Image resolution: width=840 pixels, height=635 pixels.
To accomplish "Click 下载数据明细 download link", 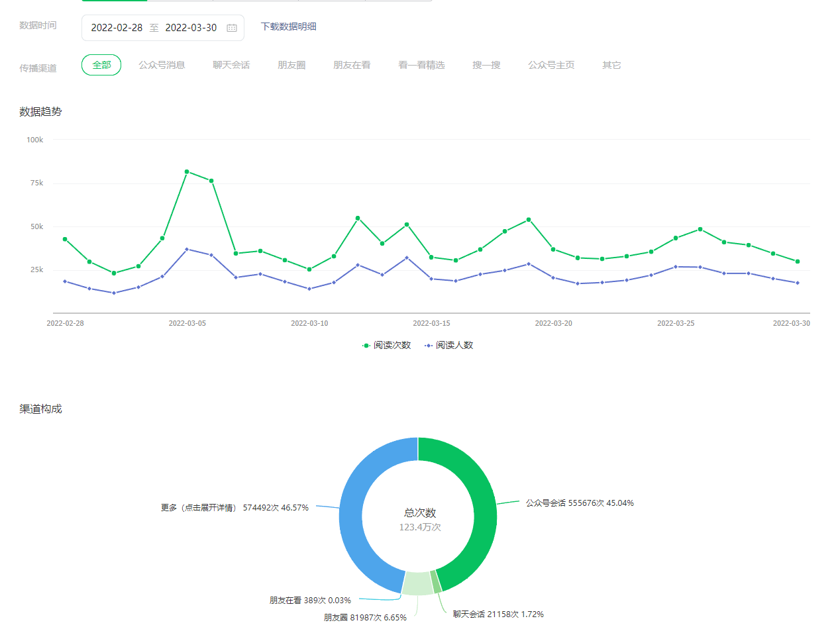I will [289, 26].
